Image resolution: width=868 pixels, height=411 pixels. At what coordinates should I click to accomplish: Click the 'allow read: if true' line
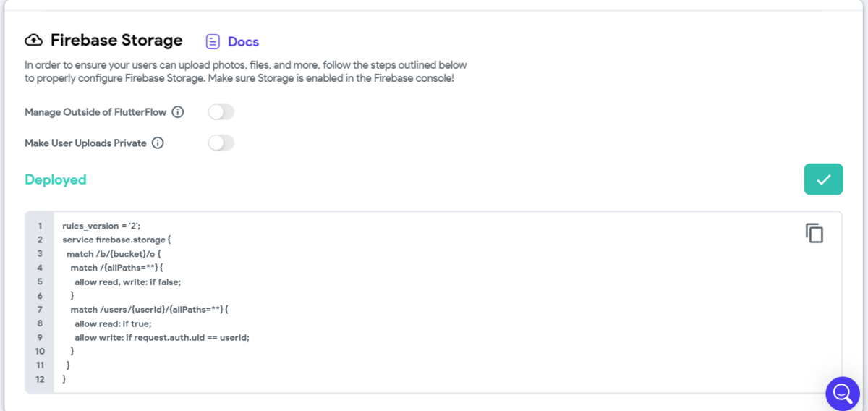tap(113, 323)
